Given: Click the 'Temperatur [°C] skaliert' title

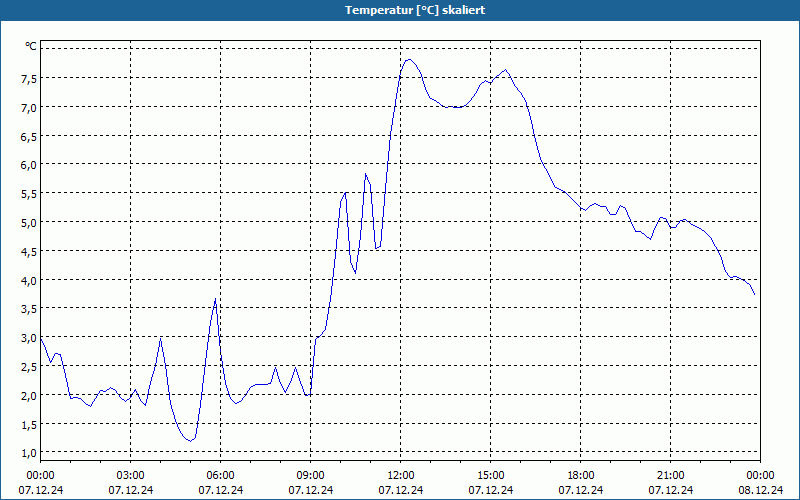Looking at the screenshot, I should 415,10.
